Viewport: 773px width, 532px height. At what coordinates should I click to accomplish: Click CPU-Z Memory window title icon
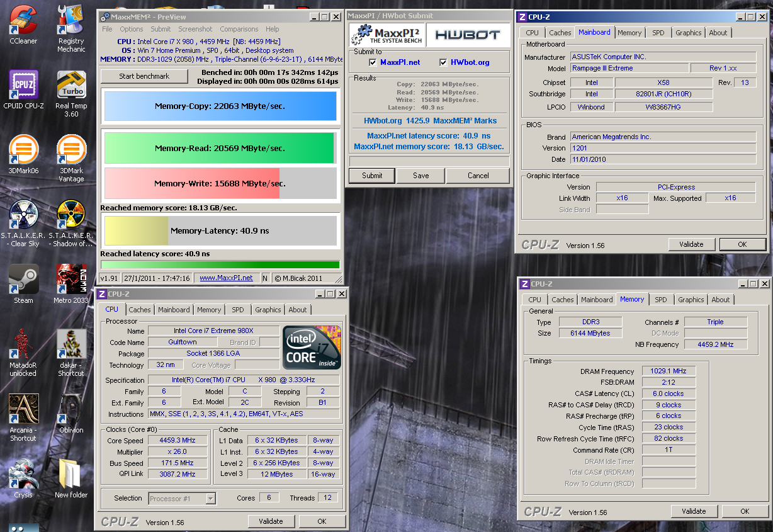click(x=526, y=284)
